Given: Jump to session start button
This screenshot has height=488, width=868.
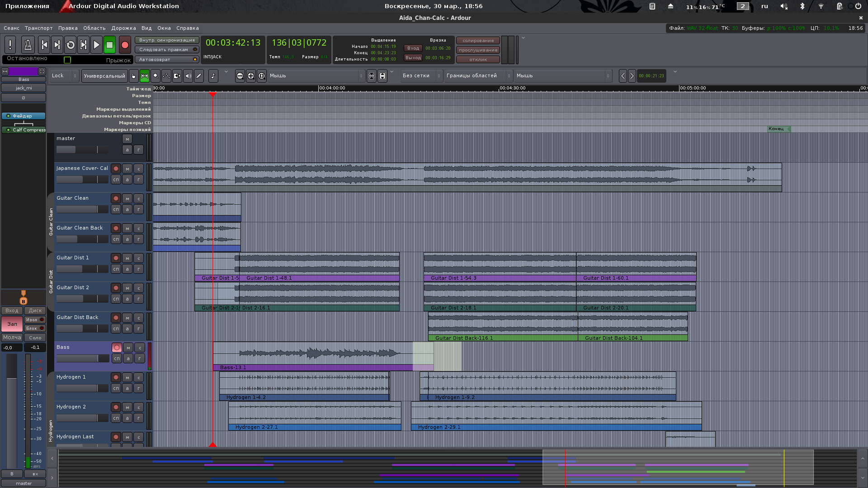Looking at the screenshot, I should pos(44,45).
